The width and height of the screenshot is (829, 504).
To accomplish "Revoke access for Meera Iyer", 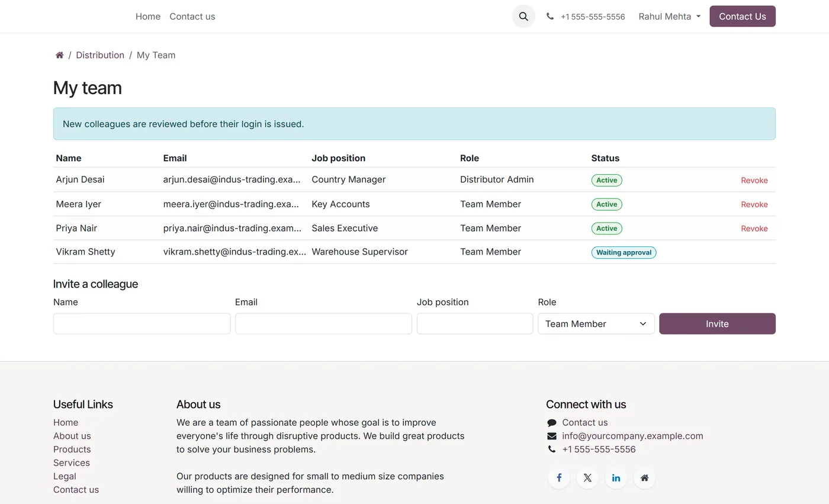I will click(x=754, y=204).
